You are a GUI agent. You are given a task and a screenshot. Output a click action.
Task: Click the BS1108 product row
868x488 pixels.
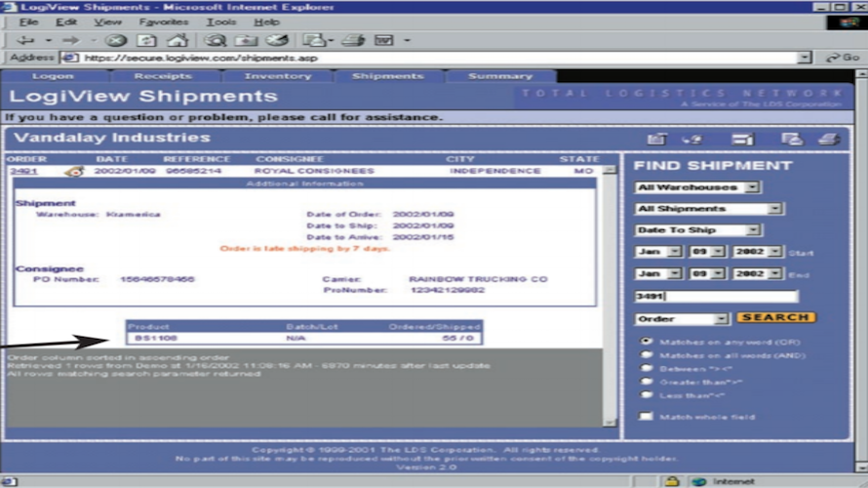pyautogui.click(x=304, y=338)
